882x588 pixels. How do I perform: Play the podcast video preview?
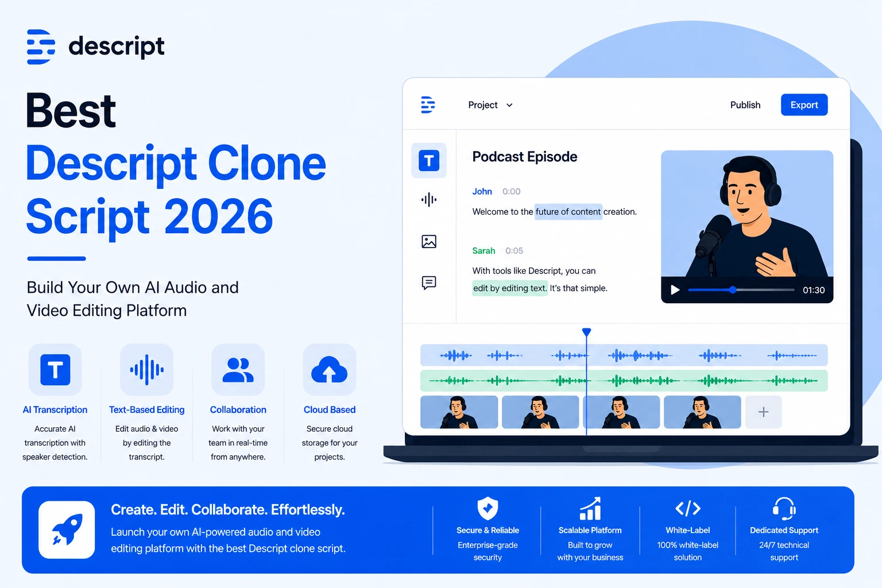pos(675,290)
